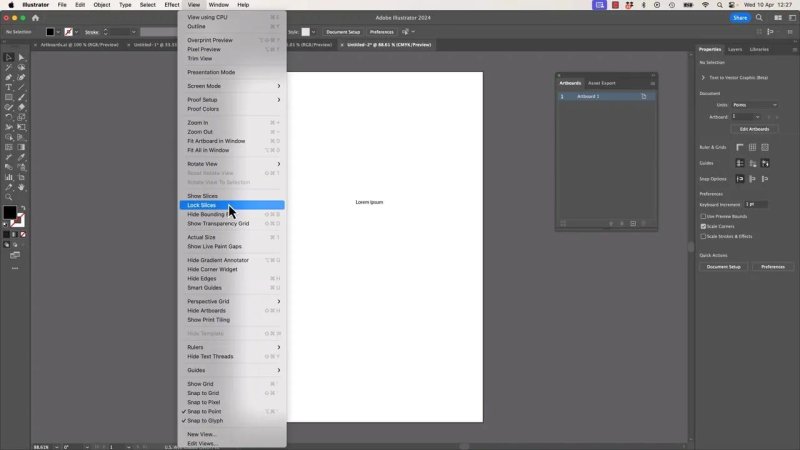Click the Home icon
Image resolution: width=800 pixels, height=450 pixels.
[x=35, y=18]
